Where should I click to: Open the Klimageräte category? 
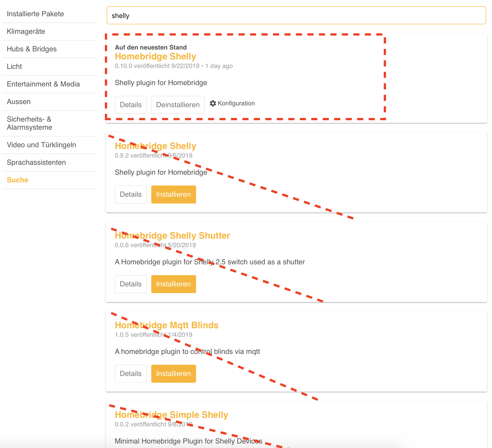click(x=26, y=31)
